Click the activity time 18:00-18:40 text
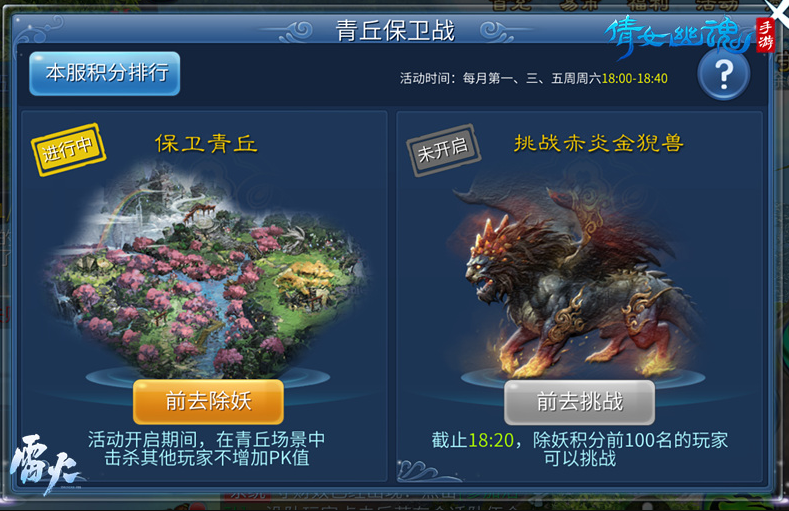 (x=635, y=78)
